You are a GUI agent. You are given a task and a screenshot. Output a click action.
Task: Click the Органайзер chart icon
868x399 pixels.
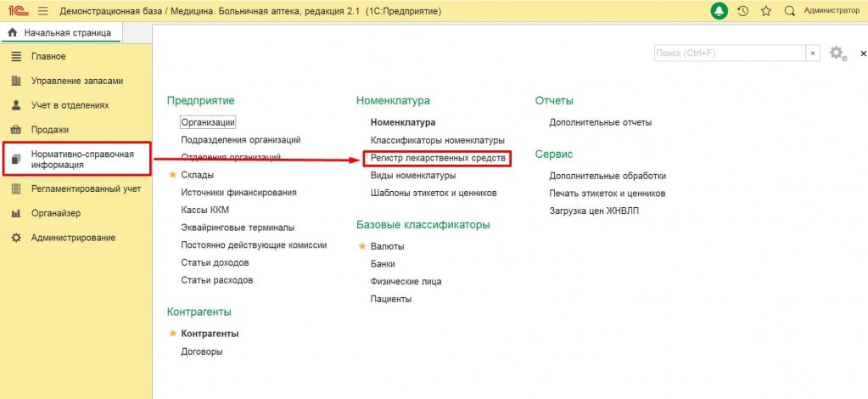click(x=16, y=213)
